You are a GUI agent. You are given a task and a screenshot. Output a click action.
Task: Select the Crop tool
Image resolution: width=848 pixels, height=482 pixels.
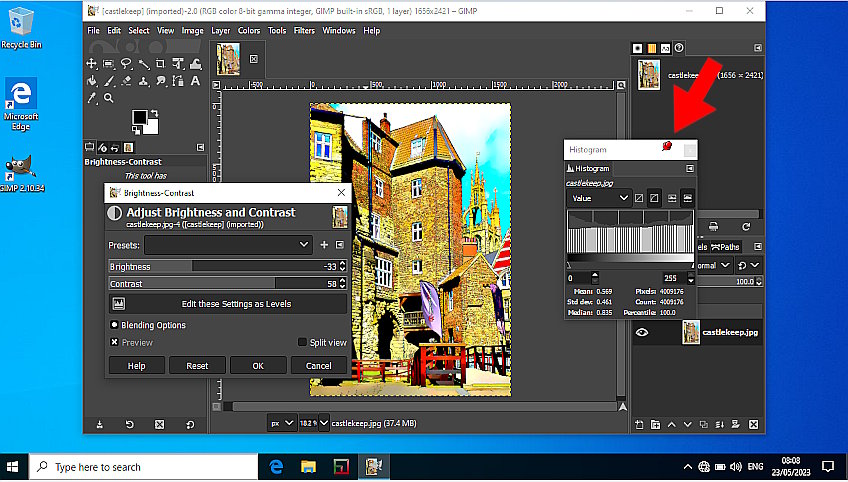click(161, 63)
